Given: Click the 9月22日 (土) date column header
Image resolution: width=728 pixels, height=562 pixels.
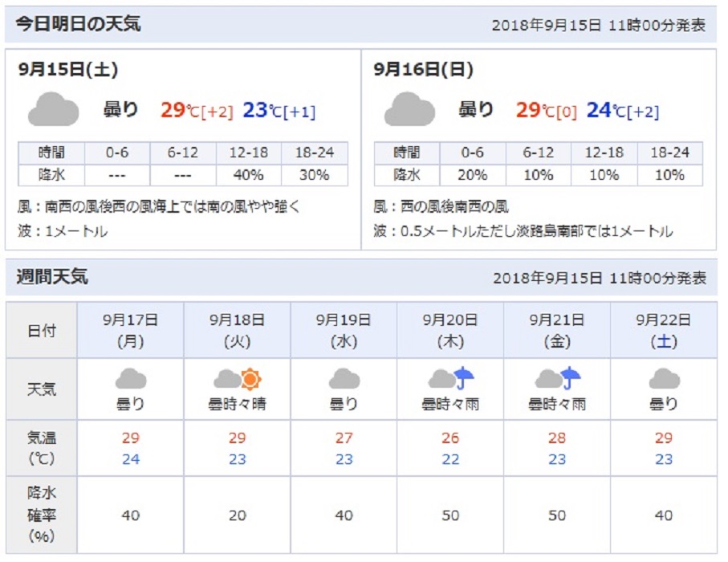Looking at the screenshot, I should pos(664,330).
